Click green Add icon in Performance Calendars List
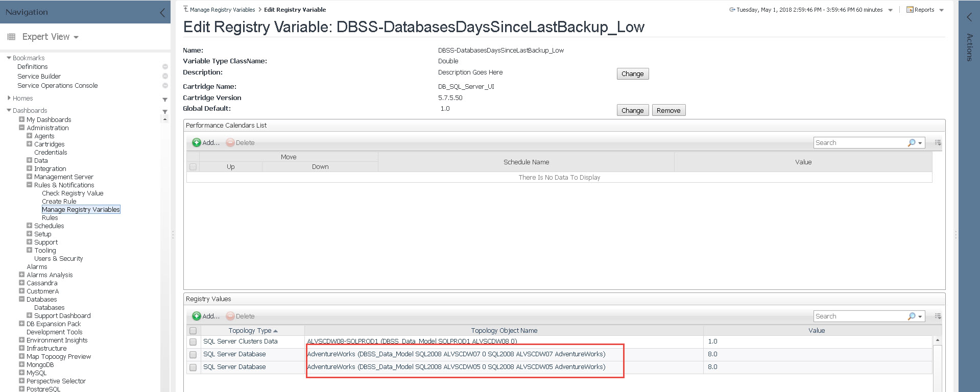This screenshot has width=980, height=392. pyautogui.click(x=197, y=143)
